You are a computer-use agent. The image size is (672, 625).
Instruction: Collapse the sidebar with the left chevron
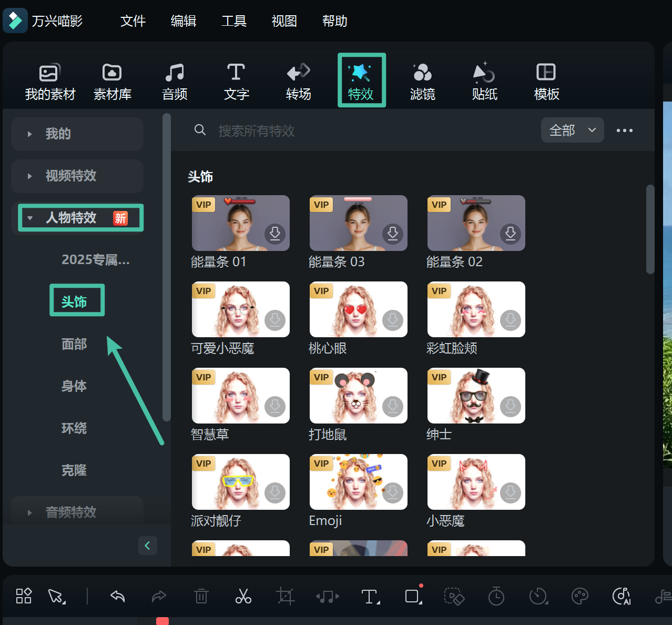(x=147, y=546)
